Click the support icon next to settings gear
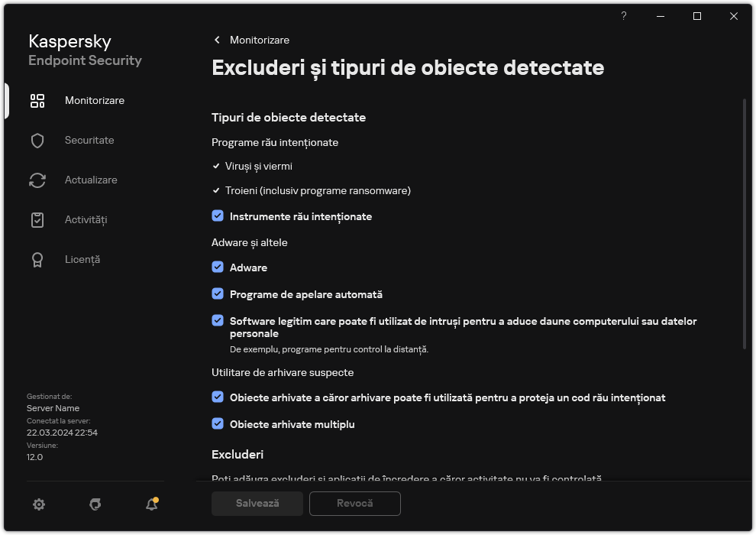Viewport: 756px width, 535px height. click(x=94, y=504)
